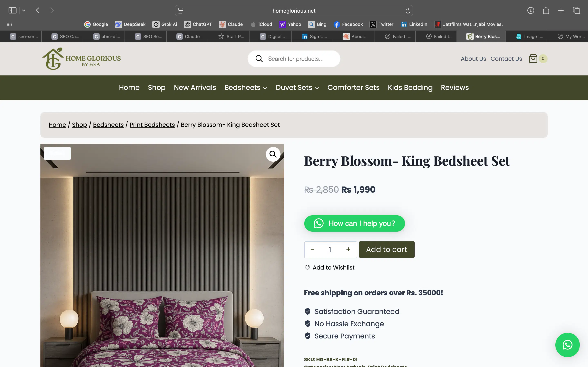Open sidebar options chevron dropdown
The height and width of the screenshot is (367, 588).
23,10
